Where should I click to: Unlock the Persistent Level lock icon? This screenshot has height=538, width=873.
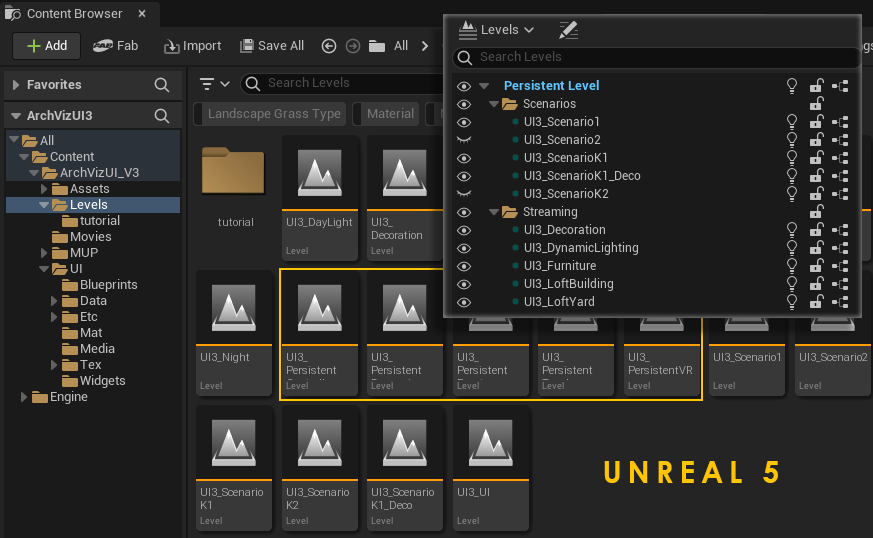point(816,85)
